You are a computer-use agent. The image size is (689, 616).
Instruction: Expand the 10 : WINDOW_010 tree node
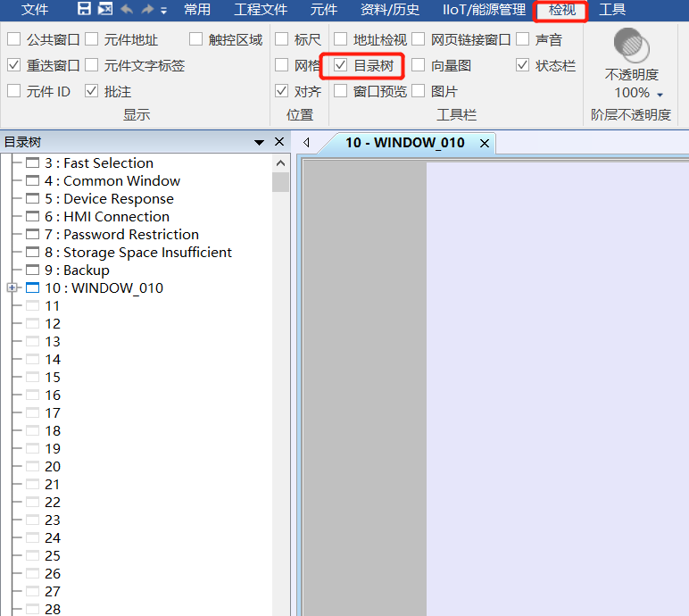pos(12,288)
